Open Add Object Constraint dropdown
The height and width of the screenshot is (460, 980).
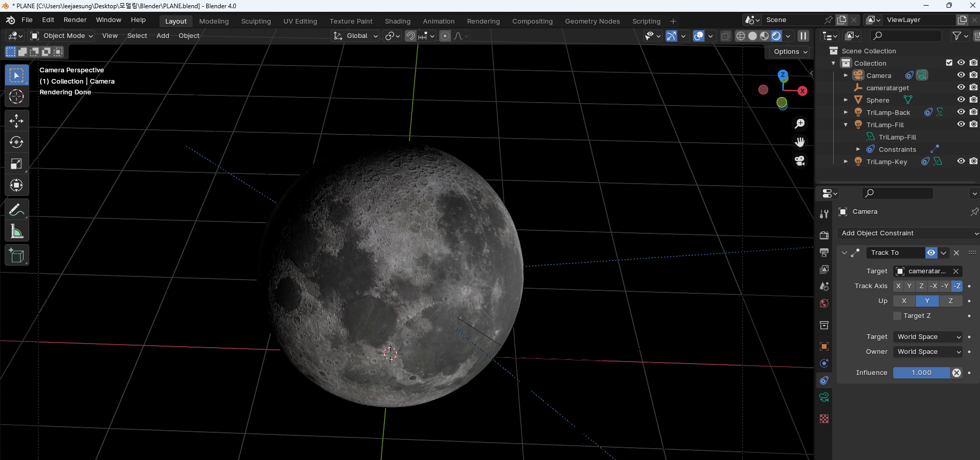click(909, 233)
